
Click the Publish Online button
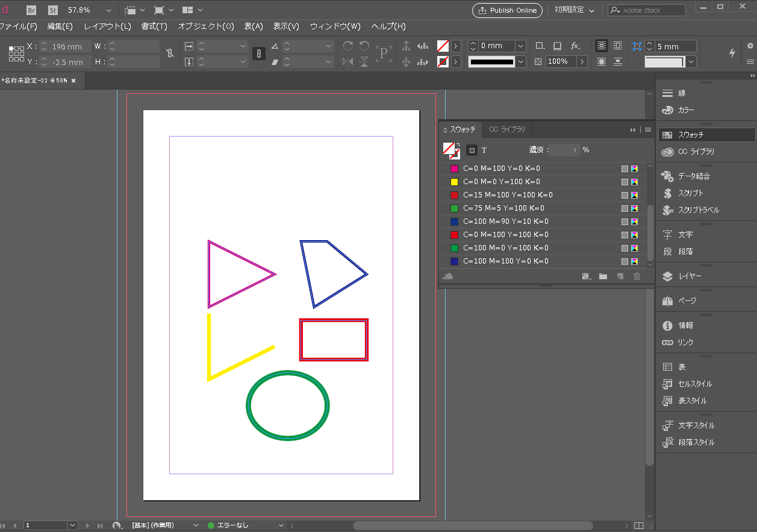[507, 10]
